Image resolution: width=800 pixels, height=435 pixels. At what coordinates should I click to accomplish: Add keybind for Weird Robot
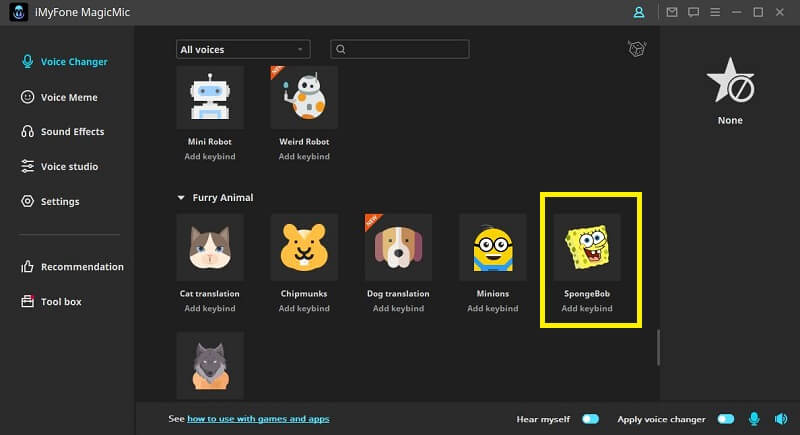tap(304, 157)
